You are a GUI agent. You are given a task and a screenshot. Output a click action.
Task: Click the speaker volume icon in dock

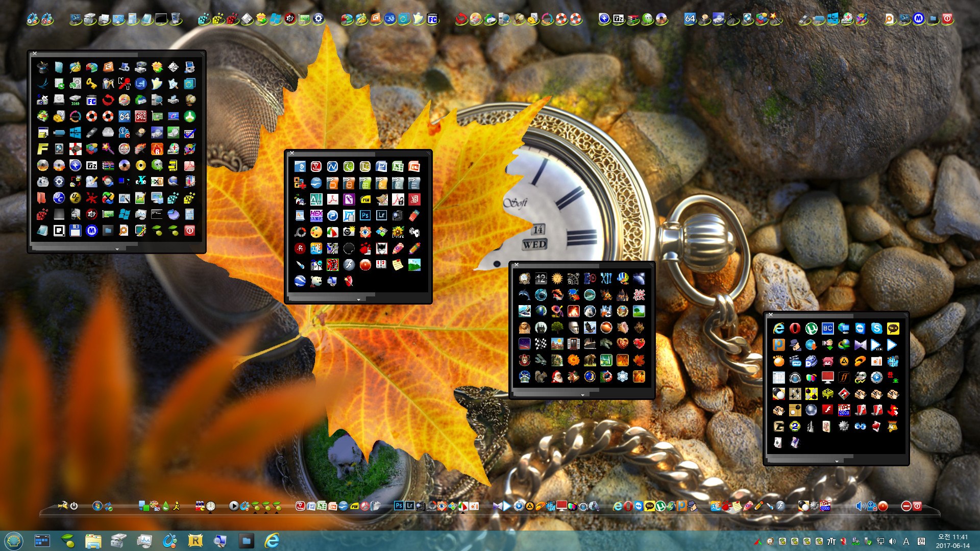click(x=860, y=506)
